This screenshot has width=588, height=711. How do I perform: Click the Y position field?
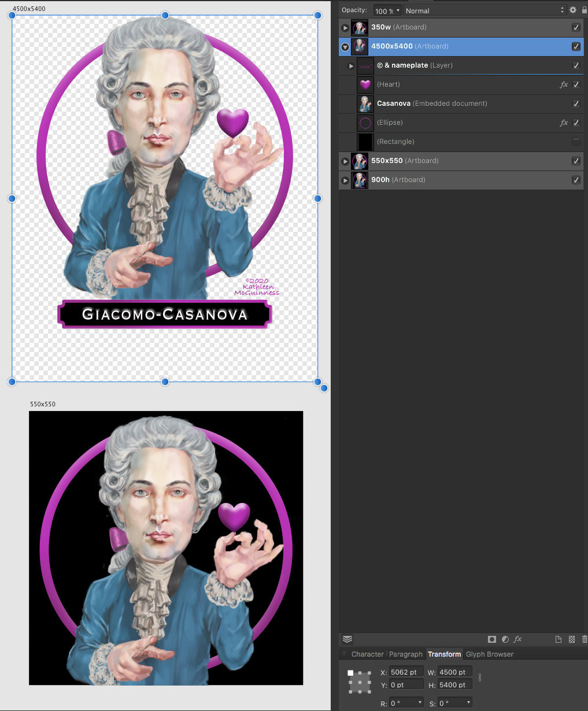[406, 684]
